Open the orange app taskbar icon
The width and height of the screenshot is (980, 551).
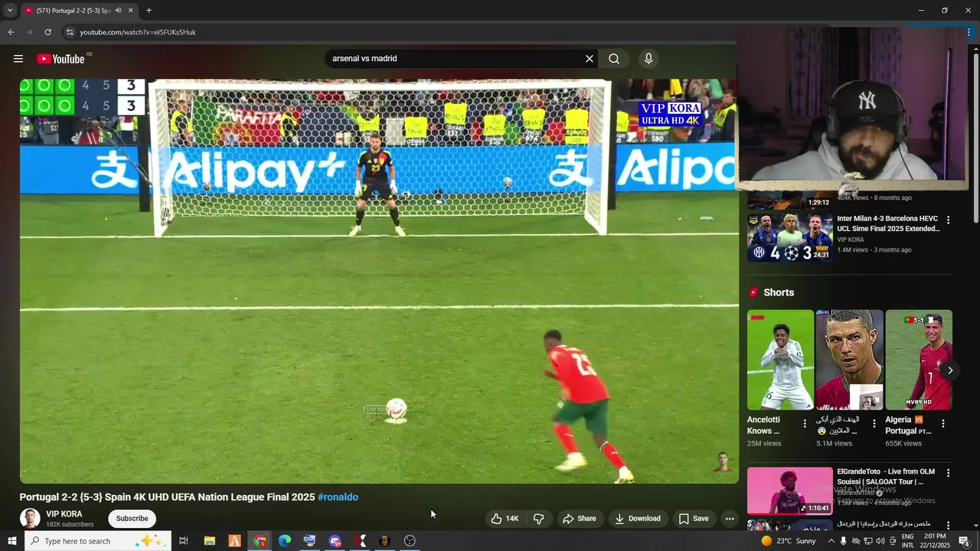point(234,541)
